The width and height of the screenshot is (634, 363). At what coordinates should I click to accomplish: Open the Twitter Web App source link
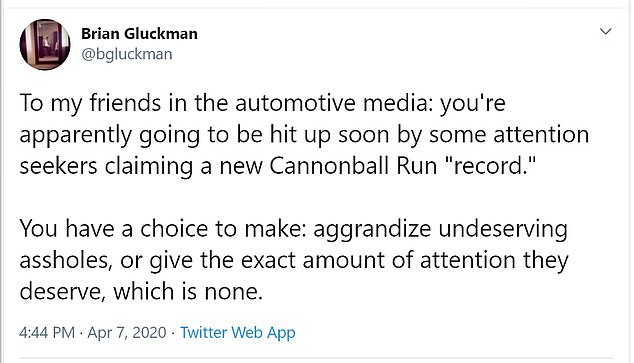click(238, 333)
